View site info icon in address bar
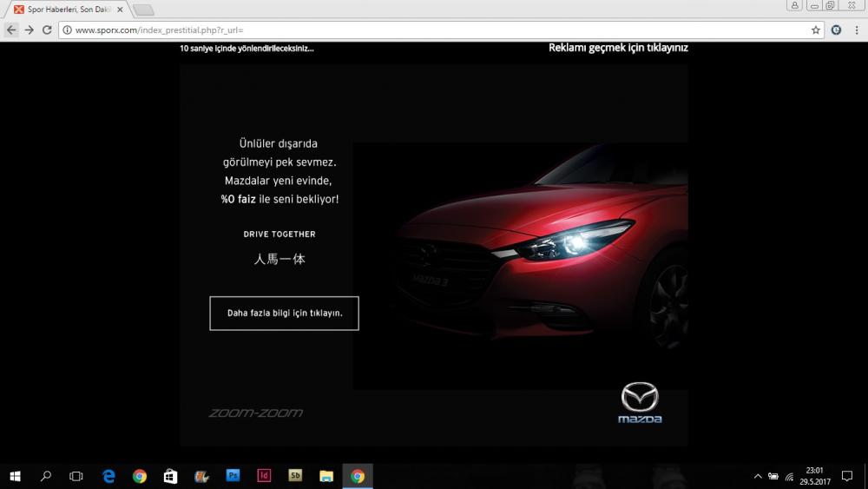This screenshot has height=489, width=868. coord(67,30)
